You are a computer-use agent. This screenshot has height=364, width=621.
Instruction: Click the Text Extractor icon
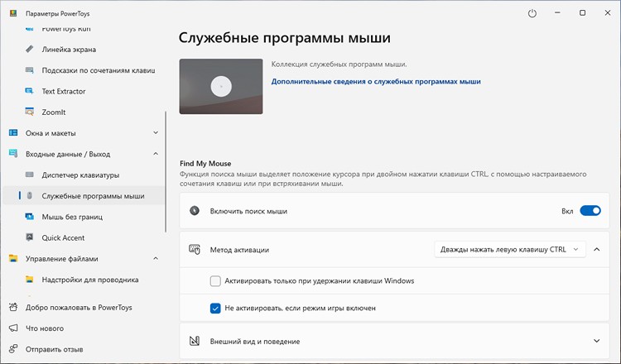click(29, 91)
